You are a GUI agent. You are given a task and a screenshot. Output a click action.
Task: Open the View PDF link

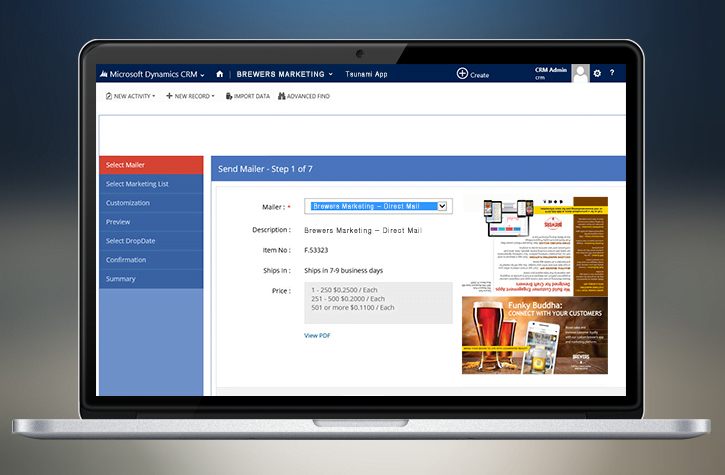point(317,335)
